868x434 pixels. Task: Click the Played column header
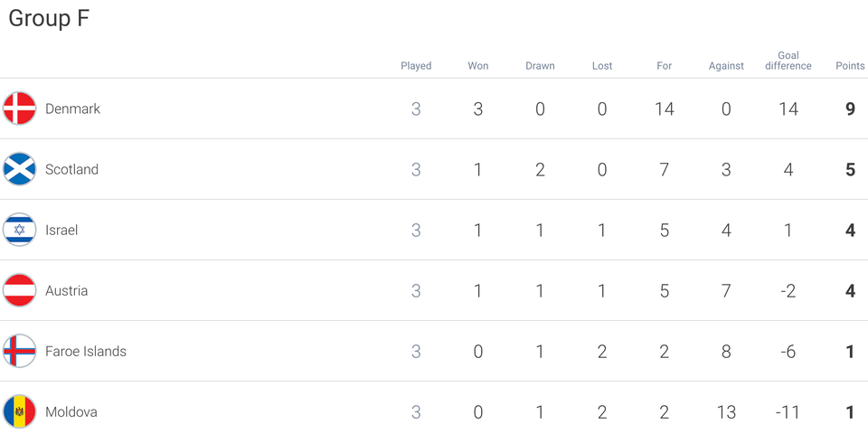[416, 66]
